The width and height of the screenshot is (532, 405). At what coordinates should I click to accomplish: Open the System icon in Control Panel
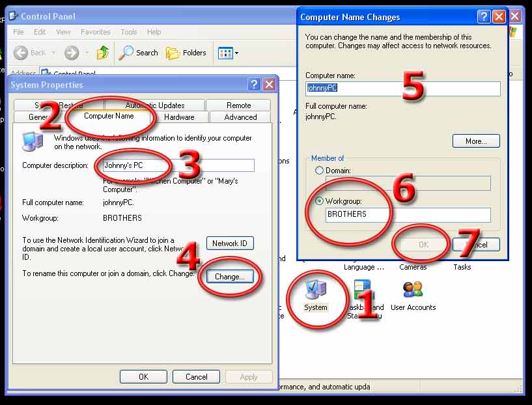tap(316, 295)
